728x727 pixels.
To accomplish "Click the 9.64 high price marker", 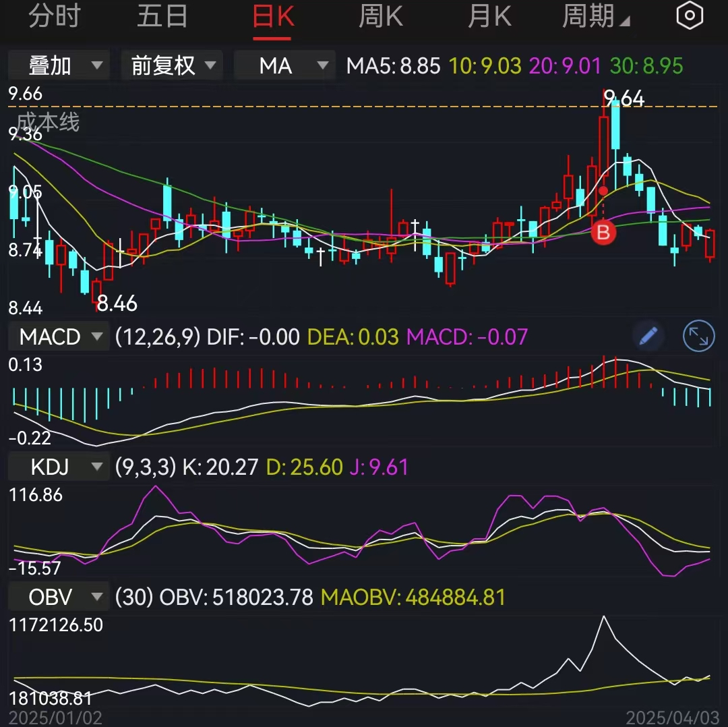I will click(x=622, y=98).
